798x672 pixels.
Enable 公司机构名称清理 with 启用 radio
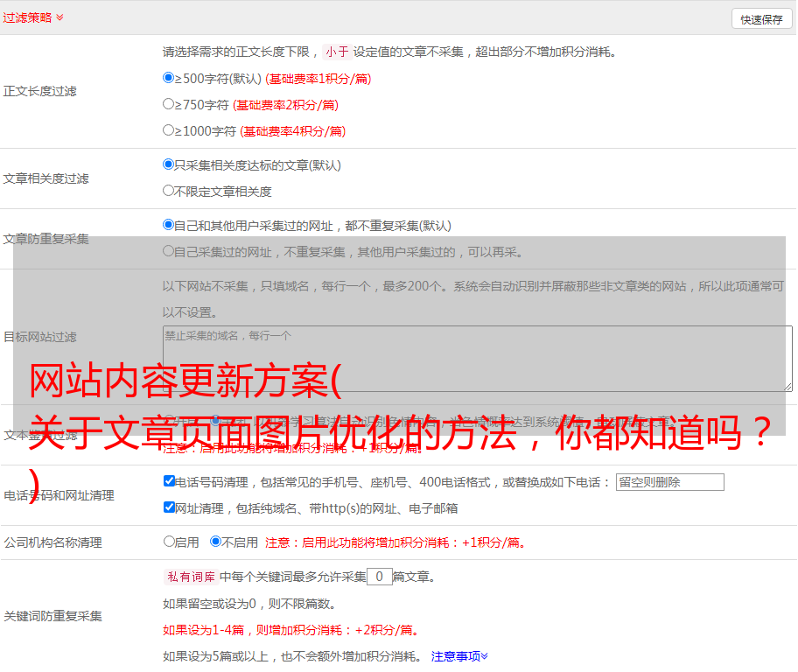(170, 542)
